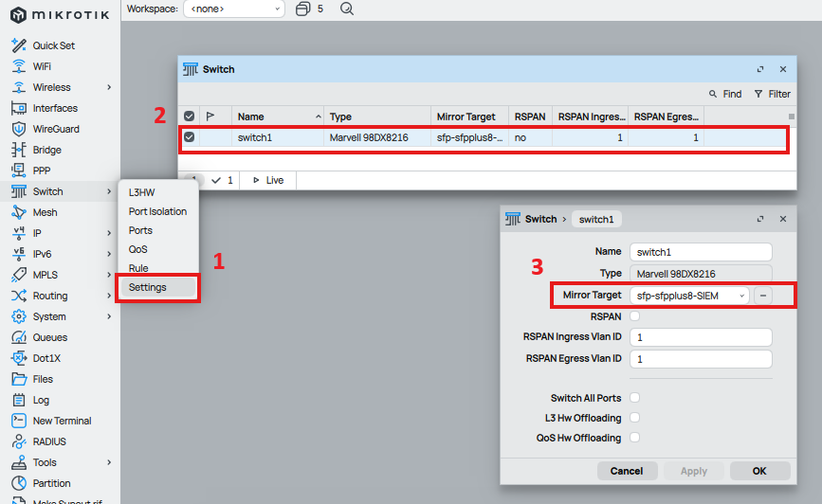Open the Bridge section icon
This screenshot has height=504, width=822.
coord(18,150)
